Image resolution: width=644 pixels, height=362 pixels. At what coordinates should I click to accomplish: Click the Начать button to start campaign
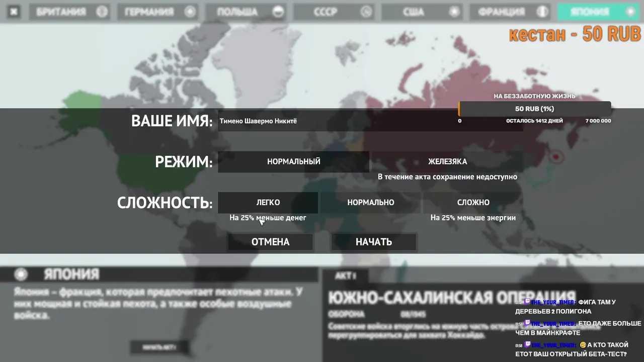(x=374, y=242)
